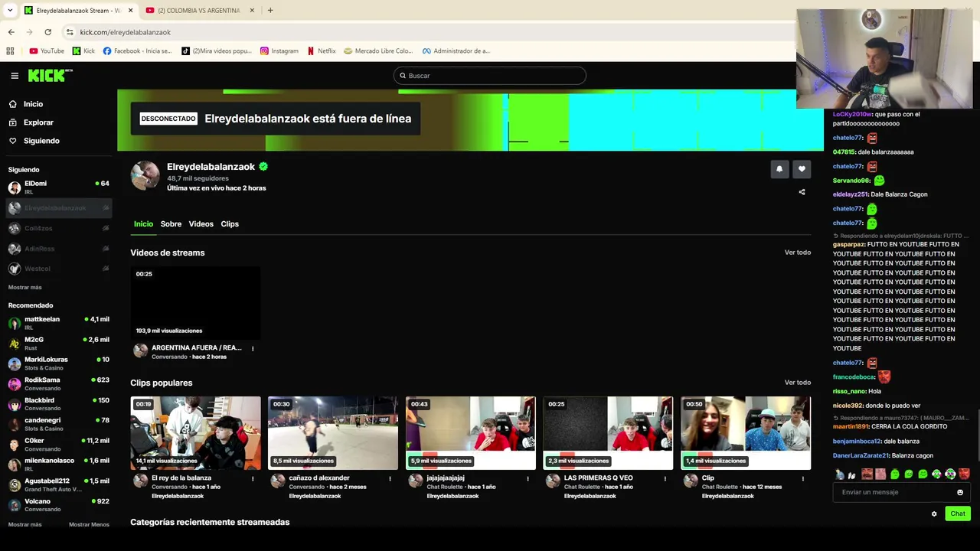Go back using the browser back arrow
The image size is (980, 551).
click(11, 32)
